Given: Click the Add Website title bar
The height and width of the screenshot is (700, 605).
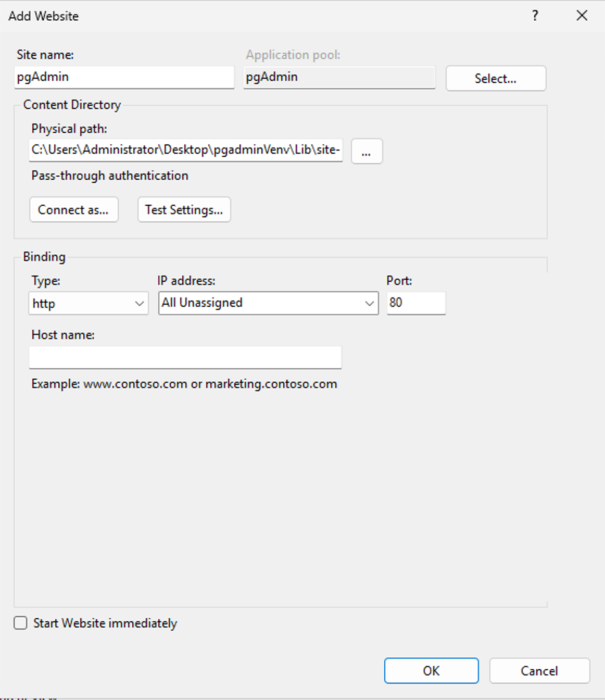Looking at the screenshot, I should (260, 16).
